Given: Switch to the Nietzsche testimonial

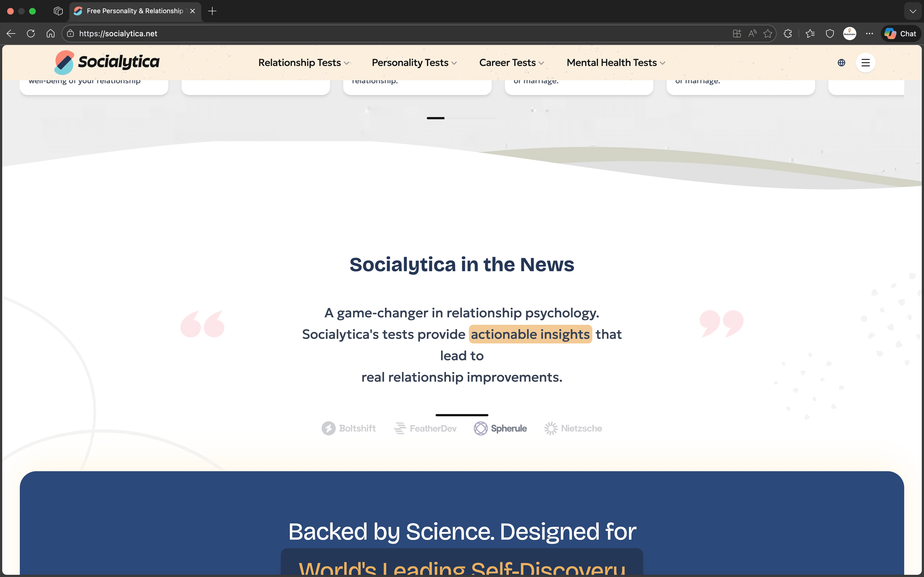Looking at the screenshot, I should (573, 428).
